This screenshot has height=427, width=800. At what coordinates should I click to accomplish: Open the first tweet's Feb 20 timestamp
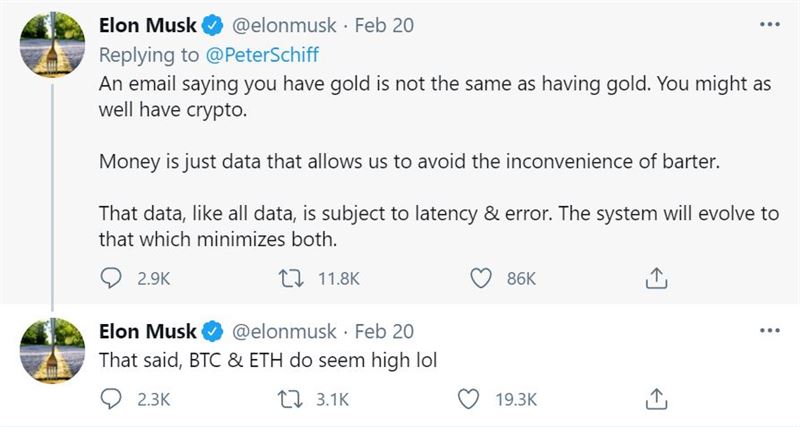click(384, 25)
